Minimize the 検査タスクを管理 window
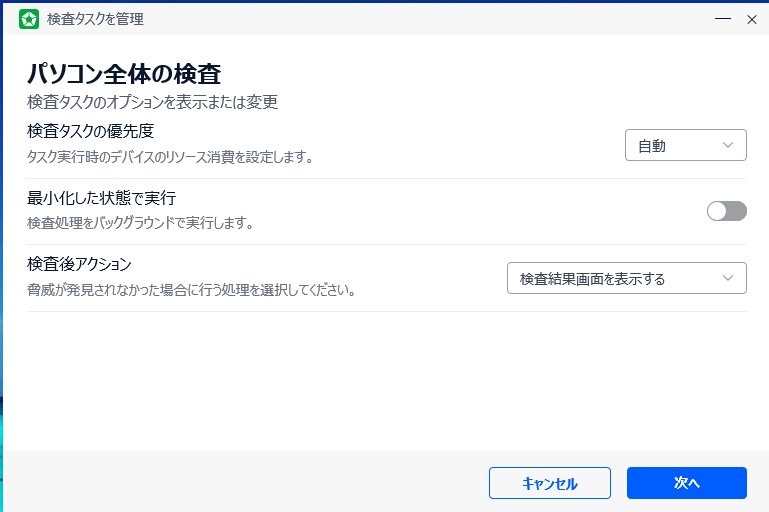Viewport: 769px width, 512px height. (x=722, y=19)
